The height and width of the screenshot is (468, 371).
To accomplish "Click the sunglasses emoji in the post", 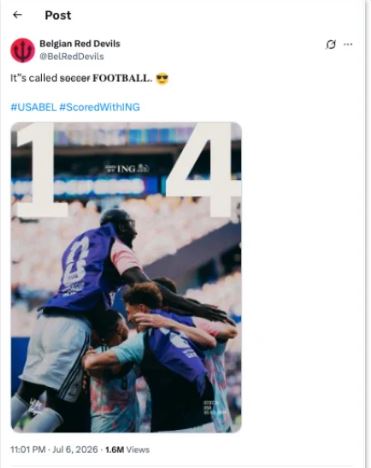I will coord(162,79).
